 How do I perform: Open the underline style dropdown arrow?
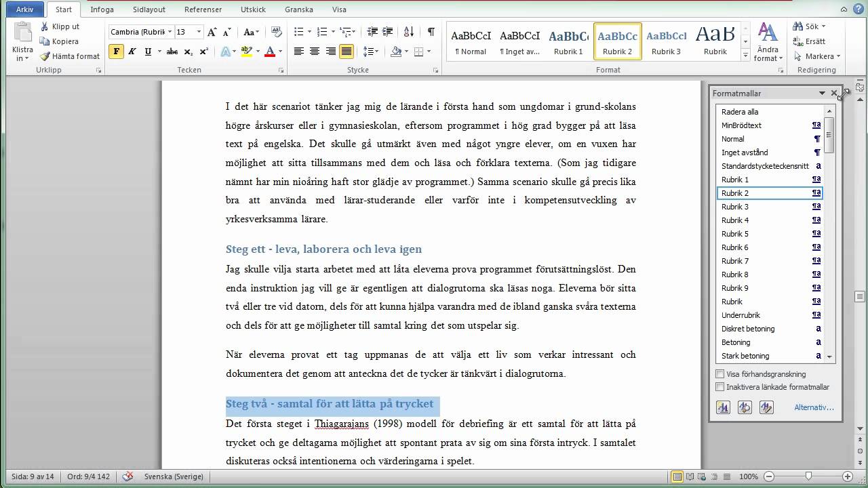[159, 52]
